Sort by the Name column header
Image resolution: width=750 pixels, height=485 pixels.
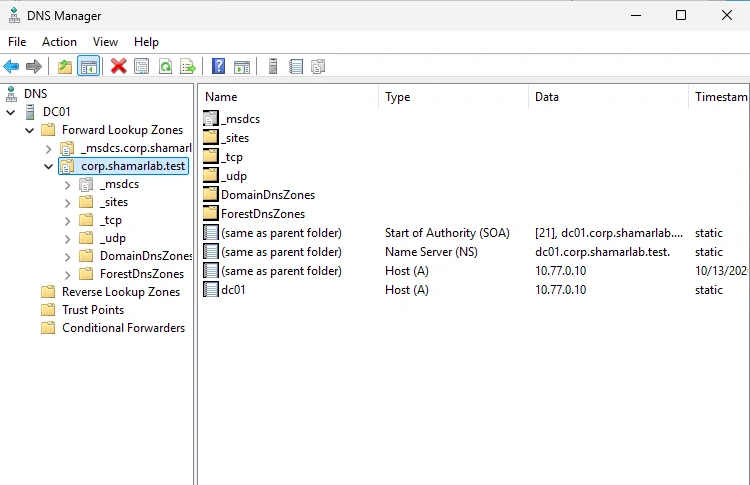click(288, 97)
